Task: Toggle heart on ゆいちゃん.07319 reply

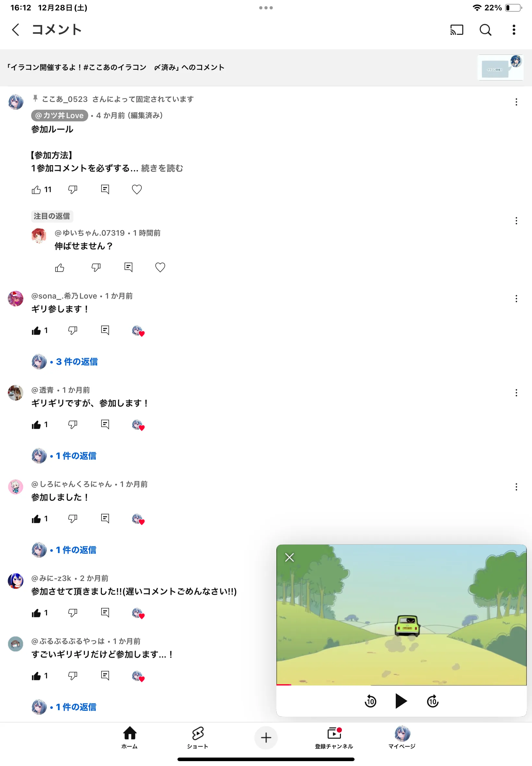Action: tap(160, 267)
